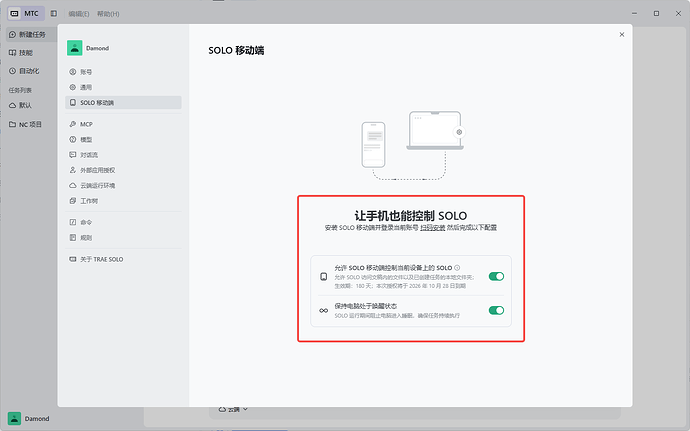This screenshot has height=431, width=690.
Task: Click the Damond username in settings panel
Action: tap(97, 48)
